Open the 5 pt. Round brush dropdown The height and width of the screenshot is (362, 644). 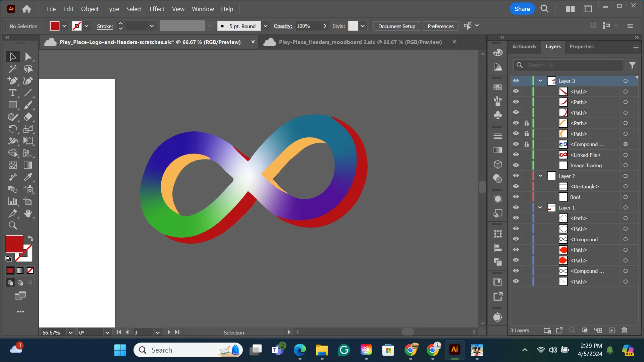tap(265, 26)
